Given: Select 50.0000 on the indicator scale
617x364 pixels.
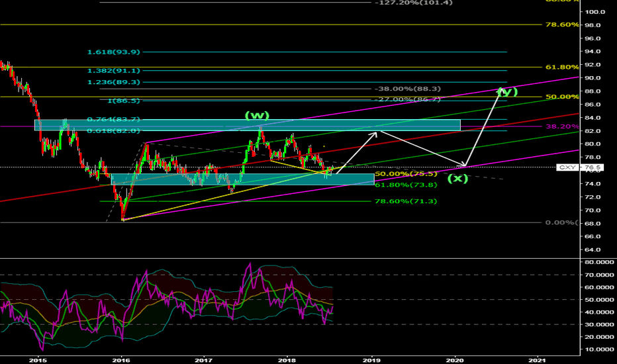Looking at the screenshot, I should pyautogui.click(x=599, y=300).
